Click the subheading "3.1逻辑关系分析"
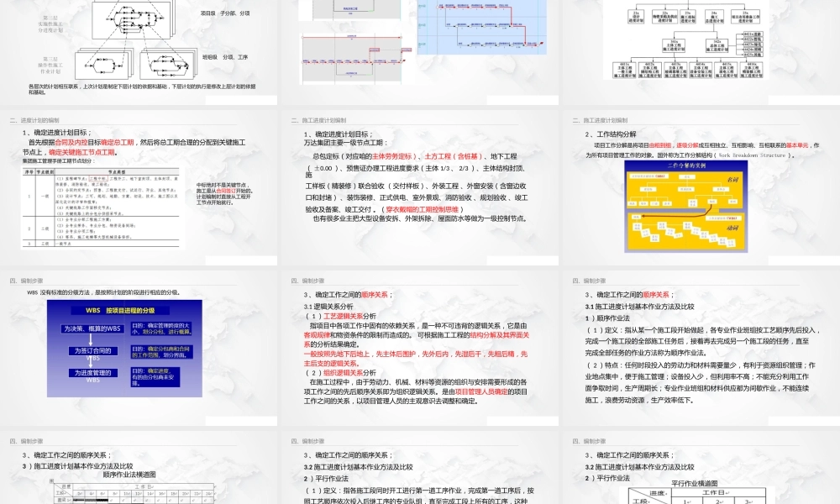Screen dimensions: 840x504 [x=328, y=307]
